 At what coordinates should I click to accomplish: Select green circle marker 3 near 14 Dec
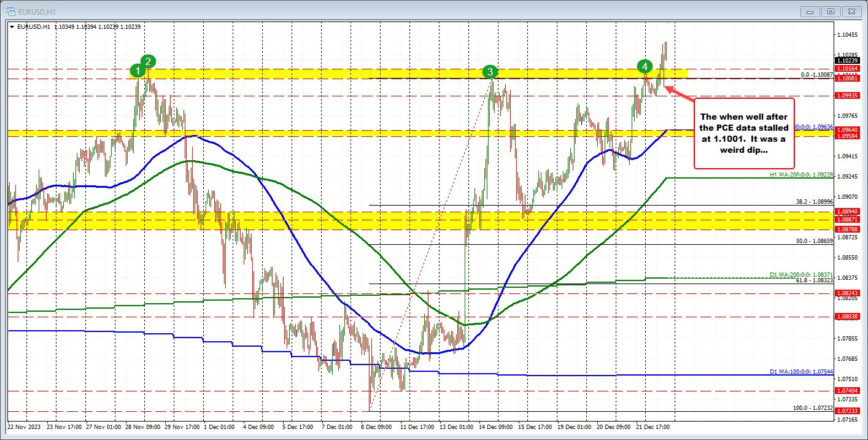click(490, 72)
